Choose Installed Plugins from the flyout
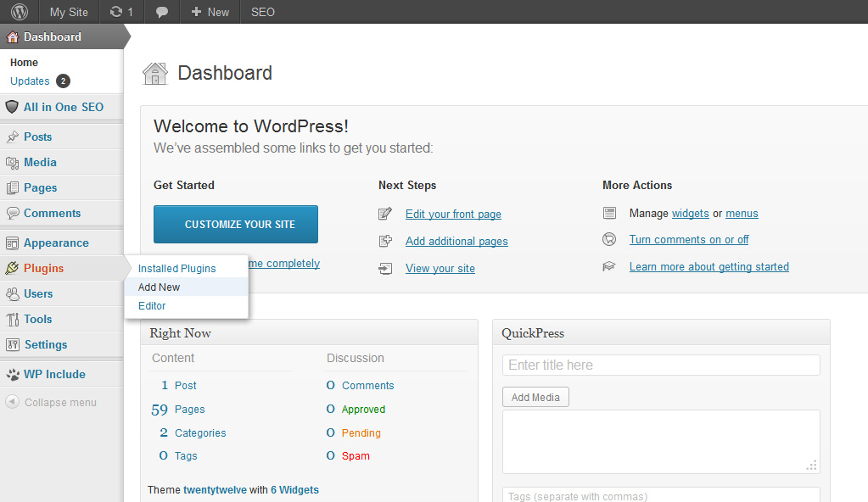The width and height of the screenshot is (868, 502). coord(177,268)
